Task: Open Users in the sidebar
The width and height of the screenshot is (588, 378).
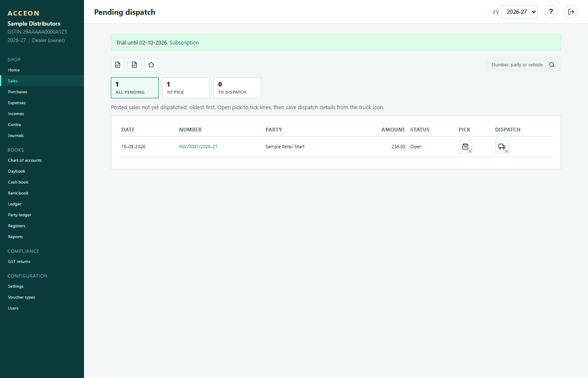Action: click(x=42, y=308)
